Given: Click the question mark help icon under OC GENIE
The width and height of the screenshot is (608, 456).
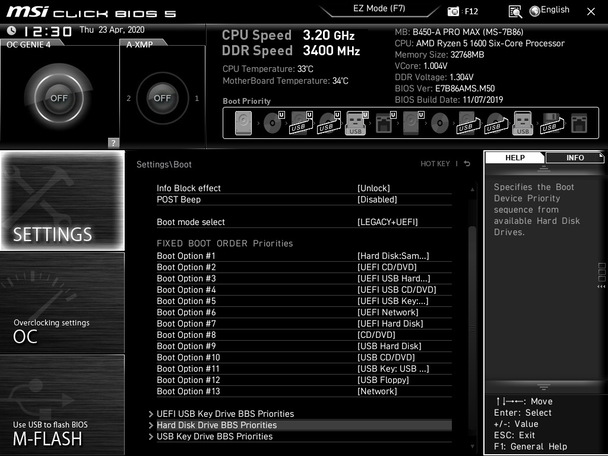Looking at the screenshot, I should tap(113, 142).
